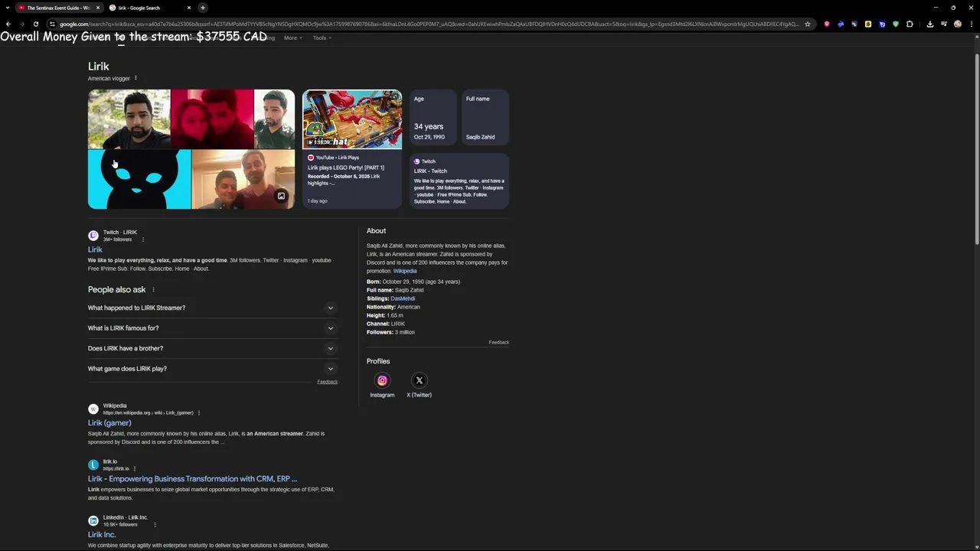The image size is (980, 551).
Task: Close the lirik - Google Search tab
Action: [189, 8]
